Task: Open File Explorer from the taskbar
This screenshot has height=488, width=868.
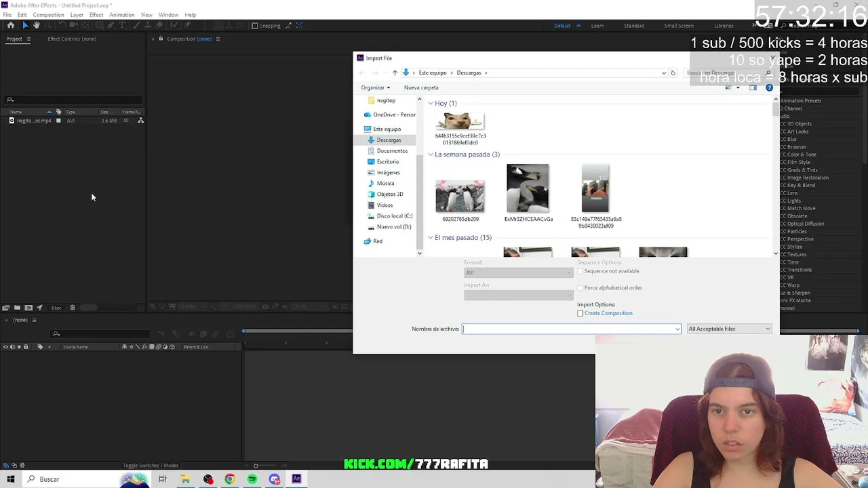Action: (x=185, y=479)
